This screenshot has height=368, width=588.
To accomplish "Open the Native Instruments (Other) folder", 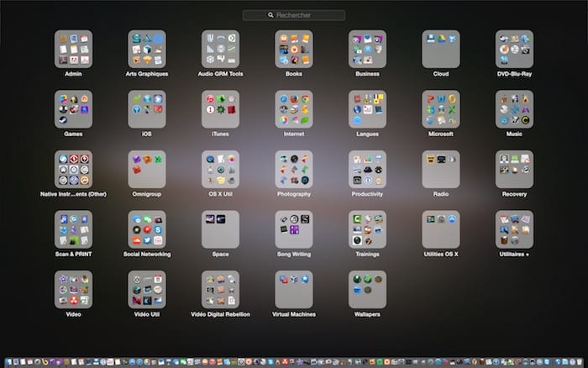I will [74, 170].
